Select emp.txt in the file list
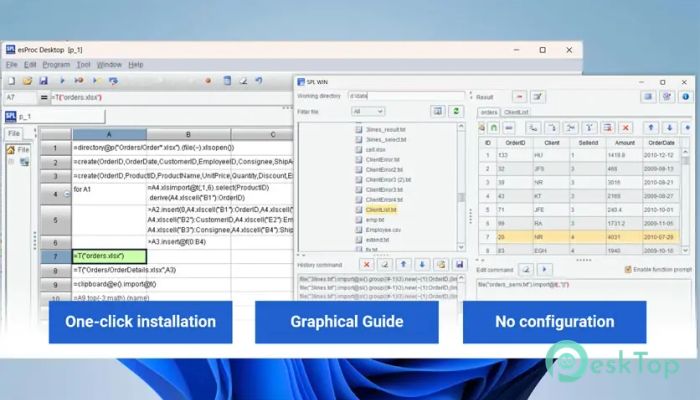 pyautogui.click(x=375, y=220)
